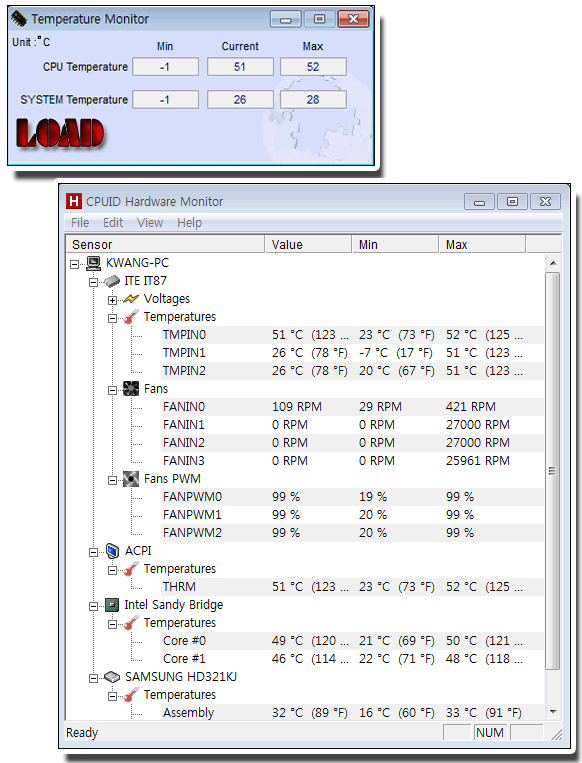This screenshot has height=763, width=582.
Task: Click the SAMSUNG HD321KJ hard drive icon
Action: (112, 677)
